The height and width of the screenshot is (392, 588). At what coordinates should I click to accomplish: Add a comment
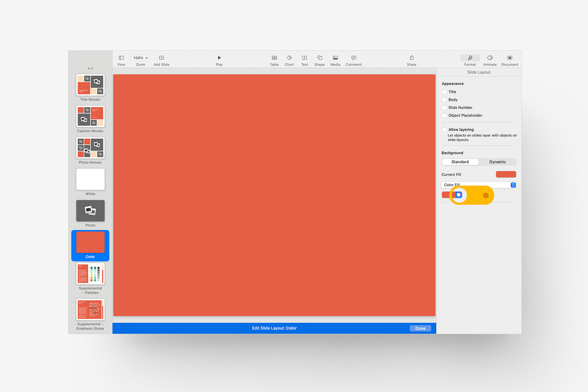coord(354,60)
